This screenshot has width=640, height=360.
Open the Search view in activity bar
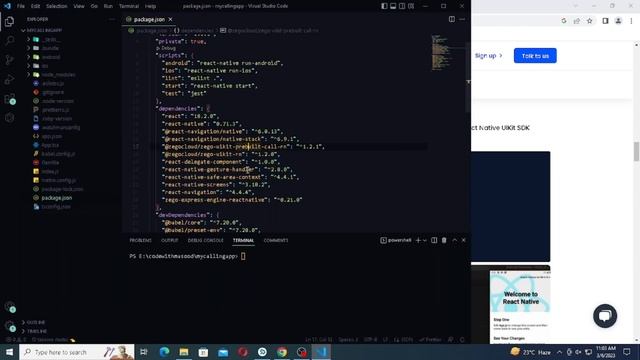[9, 40]
